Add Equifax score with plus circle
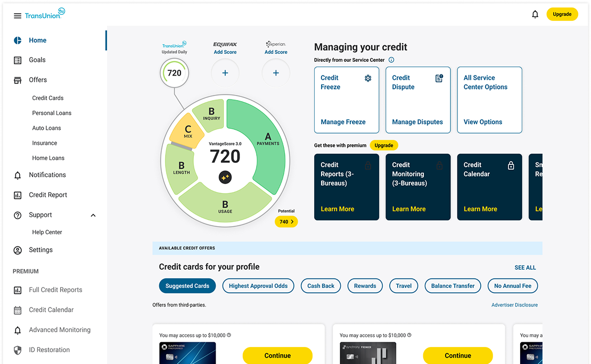Image resolution: width=591 pixels, height=364 pixels. pos(225,73)
